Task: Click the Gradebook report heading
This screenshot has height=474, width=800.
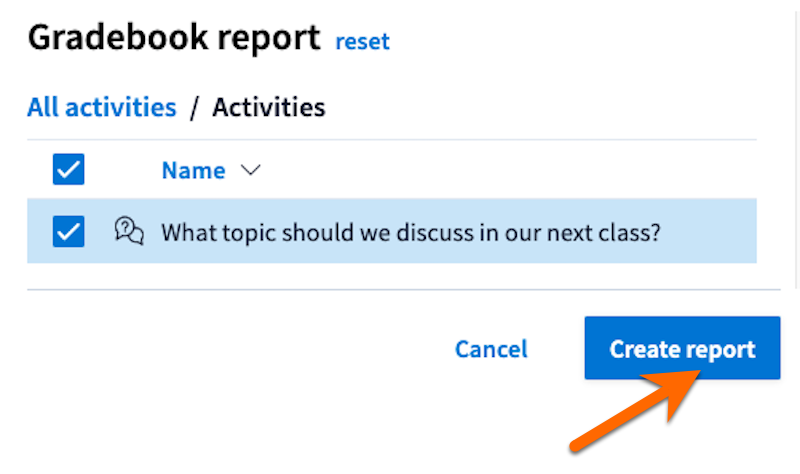Action: (174, 39)
